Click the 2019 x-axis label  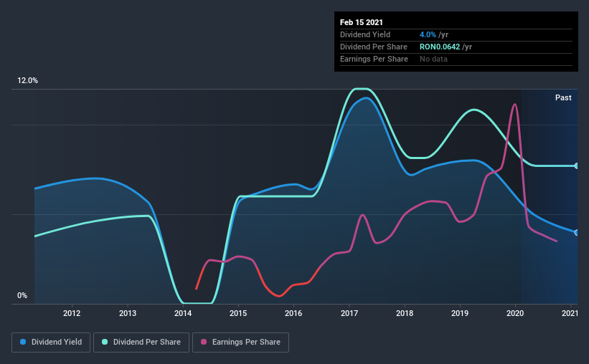click(460, 313)
